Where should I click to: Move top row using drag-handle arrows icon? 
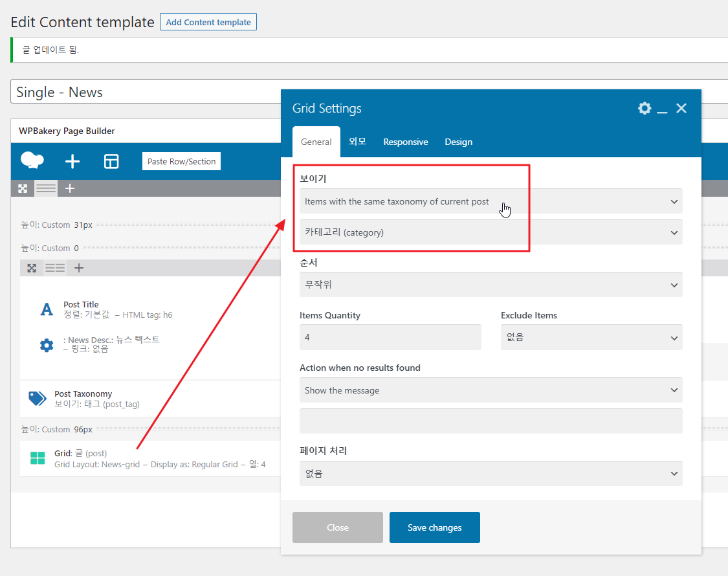click(23, 188)
